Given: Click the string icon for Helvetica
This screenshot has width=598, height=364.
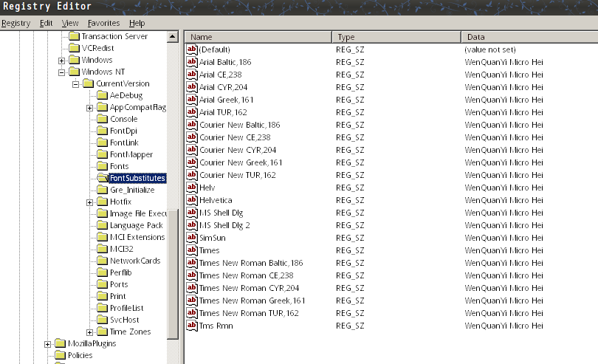Looking at the screenshot, I should (x=192, y=200).
